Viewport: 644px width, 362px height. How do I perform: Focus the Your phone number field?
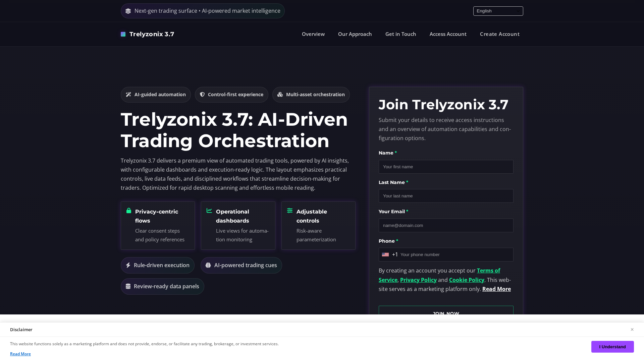pyautogui.click(x=455, y=255)
